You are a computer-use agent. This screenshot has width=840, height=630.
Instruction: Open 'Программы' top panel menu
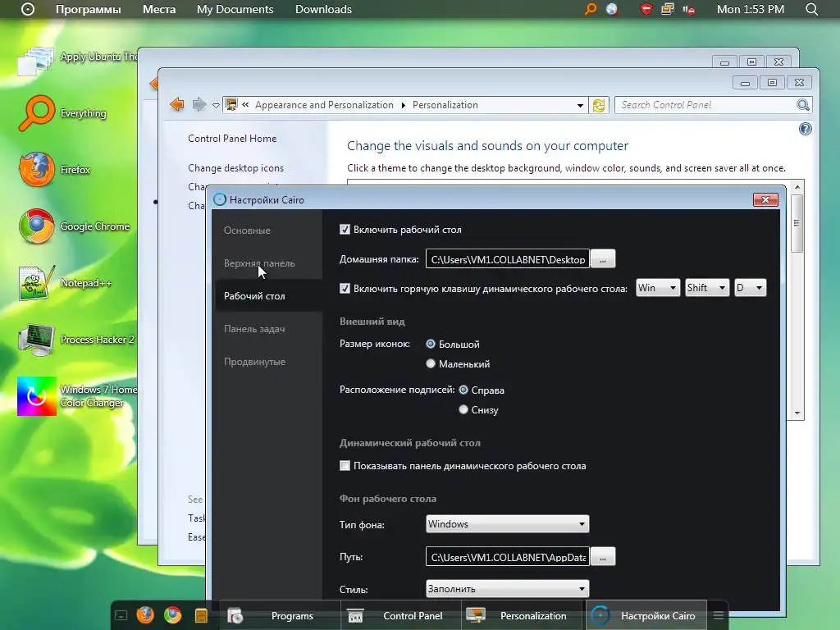pyautogui.click(x=89, y=9)
